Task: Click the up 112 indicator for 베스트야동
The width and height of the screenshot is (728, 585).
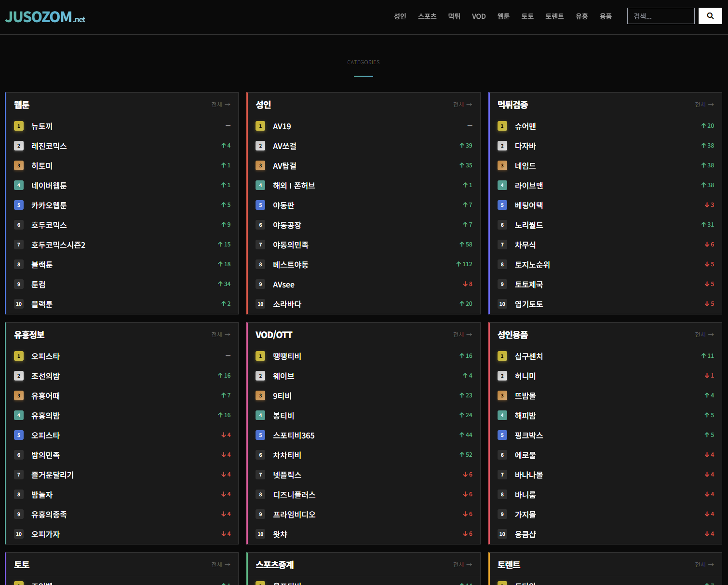Action: pyautogui.click(x=464, y=264)
